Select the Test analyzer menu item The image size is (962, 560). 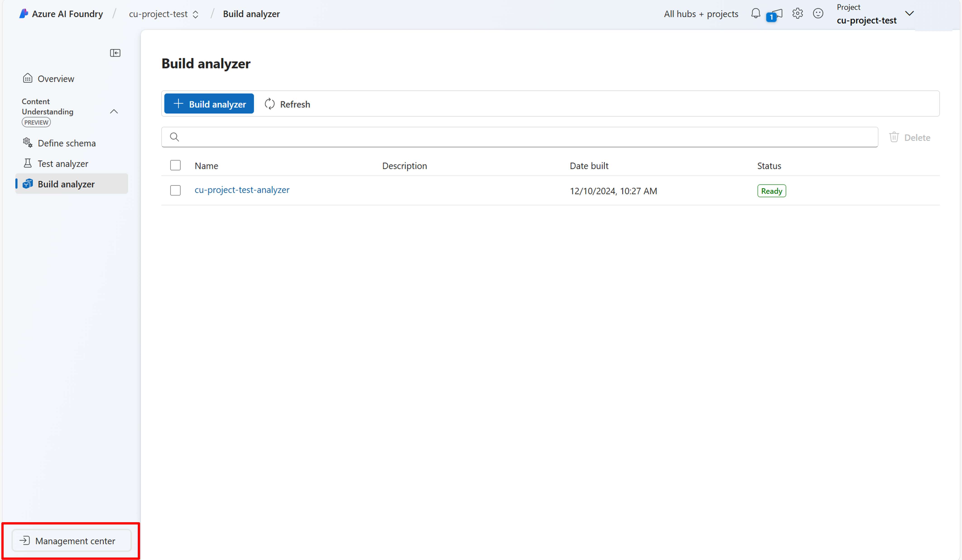pos(63,163)
